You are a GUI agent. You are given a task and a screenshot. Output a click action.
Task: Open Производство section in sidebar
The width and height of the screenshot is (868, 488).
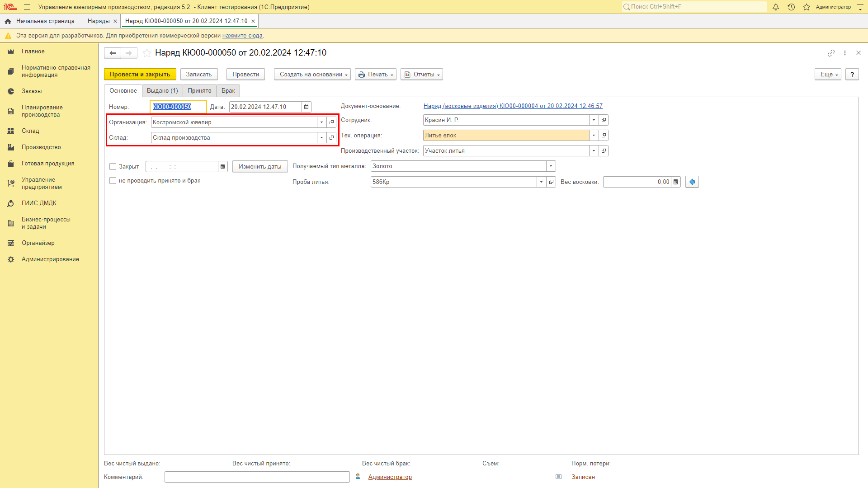[41, 147]
